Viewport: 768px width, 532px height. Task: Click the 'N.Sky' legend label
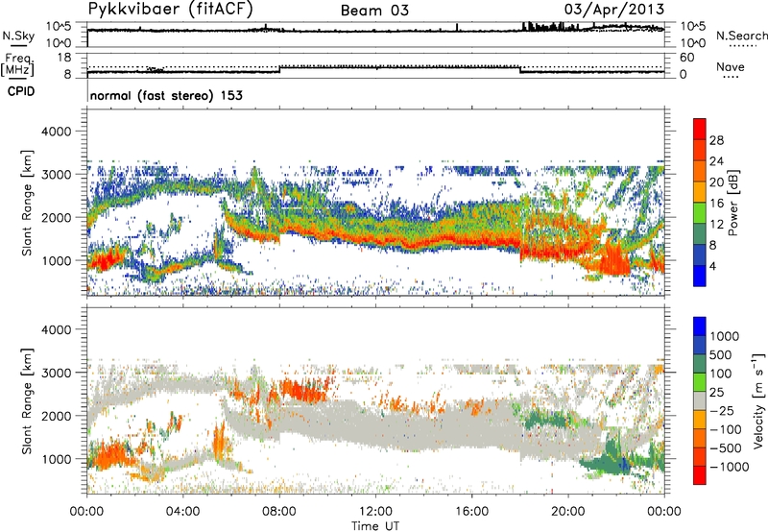click(18, 36)
